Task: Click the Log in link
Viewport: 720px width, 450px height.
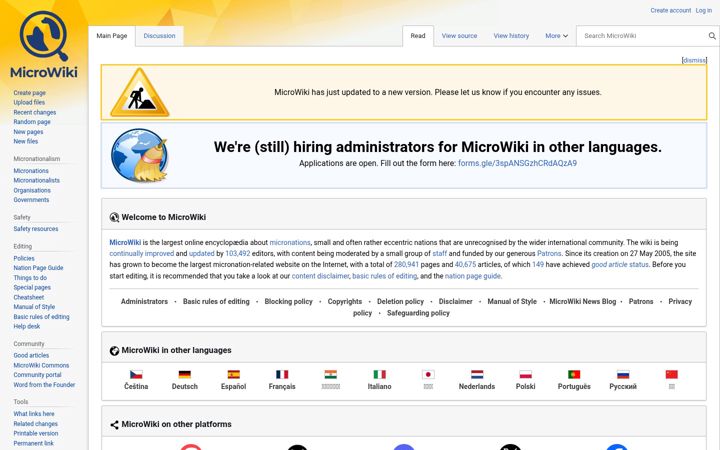Action: (x=703, y=10)
